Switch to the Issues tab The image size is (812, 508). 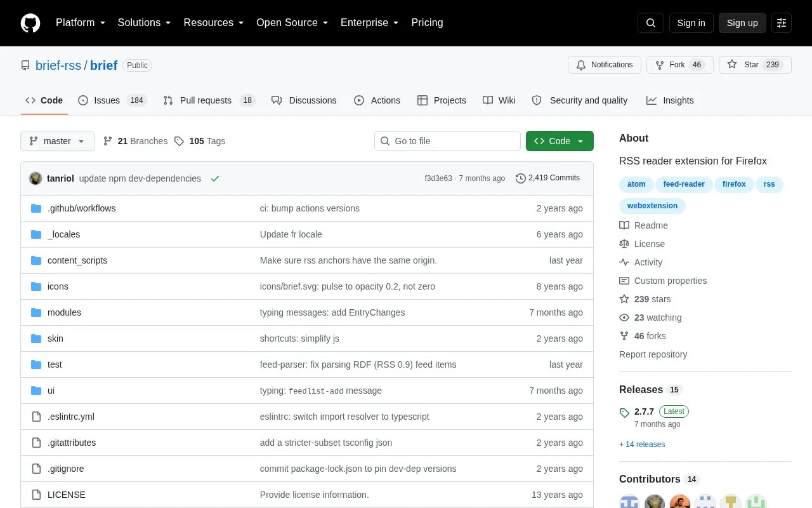112,100
